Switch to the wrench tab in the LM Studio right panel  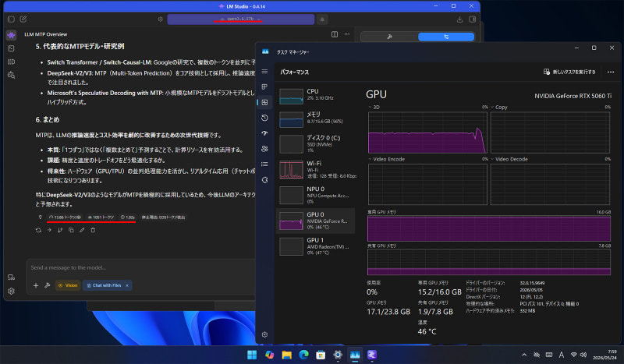coord(389,37)
